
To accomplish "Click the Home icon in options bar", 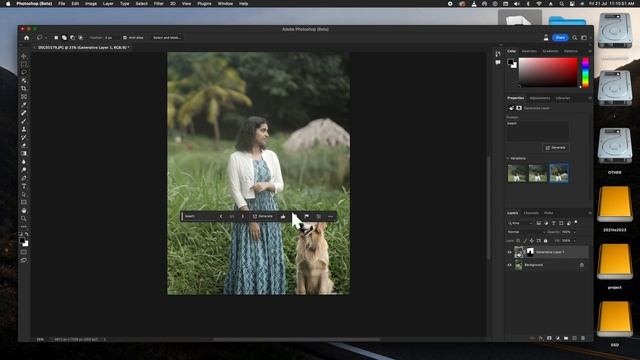I will tap(27, 38).
